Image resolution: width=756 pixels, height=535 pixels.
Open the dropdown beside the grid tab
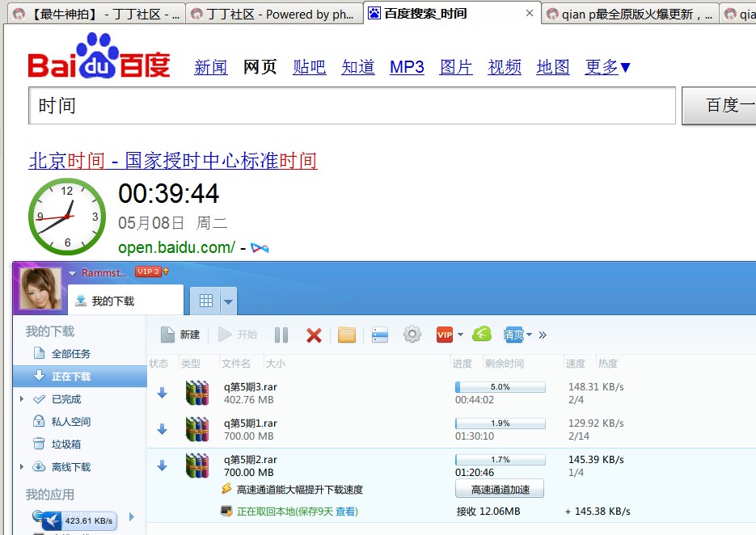click(229, 301)
